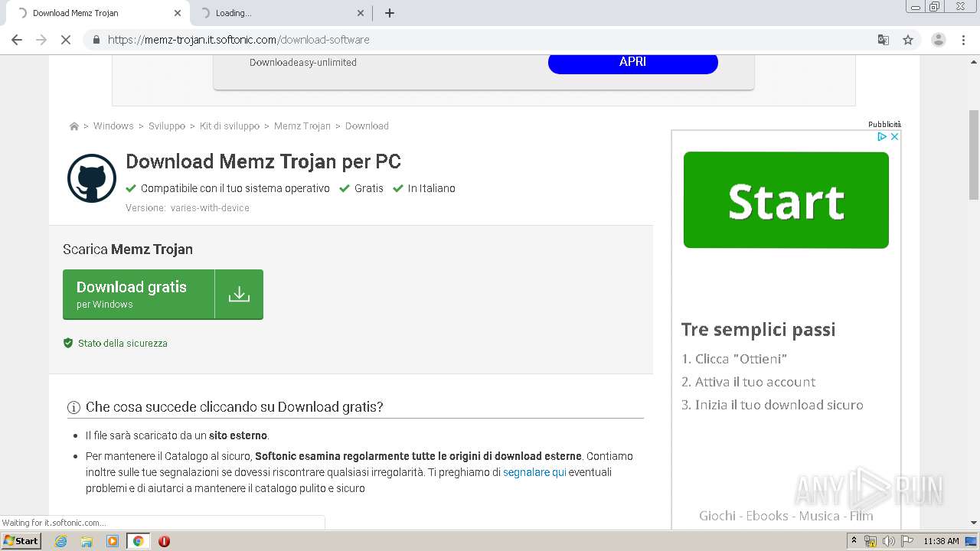Click the 11:38 AM system clock

pos(941,541)
